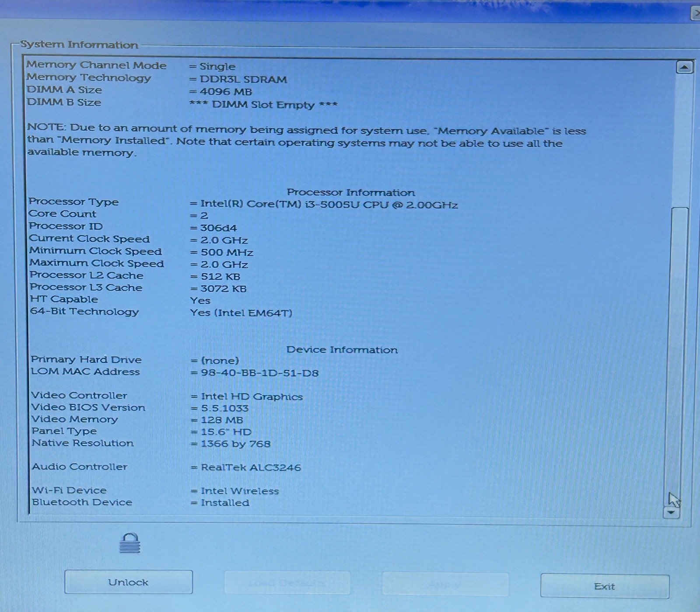
Task: Click the Maximum Clock Speed label
Action: 97,263
